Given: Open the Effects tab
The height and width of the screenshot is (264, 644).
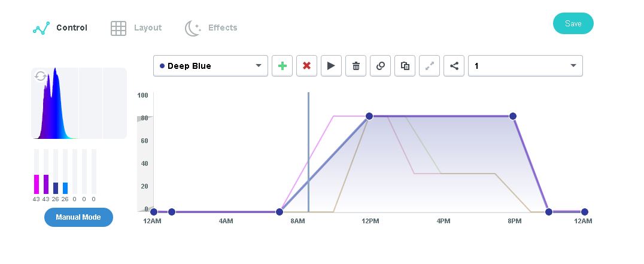Looking at the screenshot, I should [211, 28].
